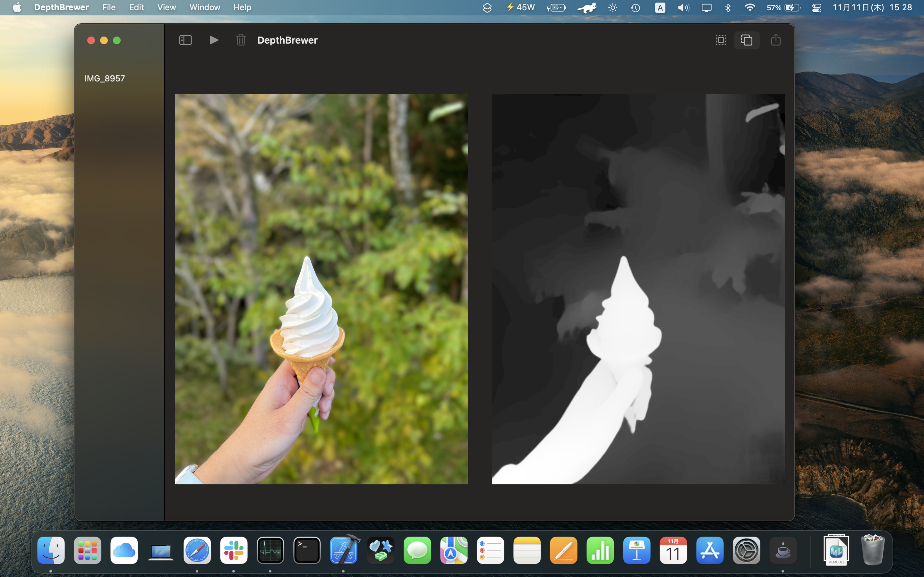924x577 pixels.
Task: Click the grayscale depth map image
Action: pyautogui.click(x=637, y=289)
